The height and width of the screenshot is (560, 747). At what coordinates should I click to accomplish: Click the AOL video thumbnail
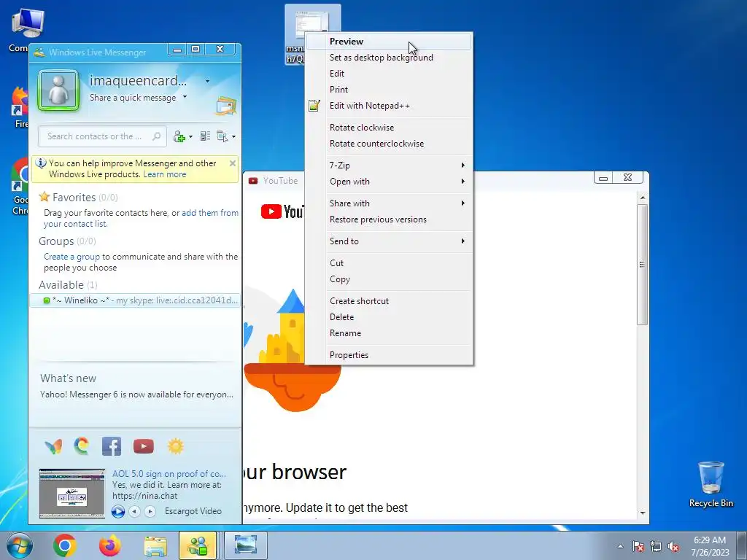point(72,494)
